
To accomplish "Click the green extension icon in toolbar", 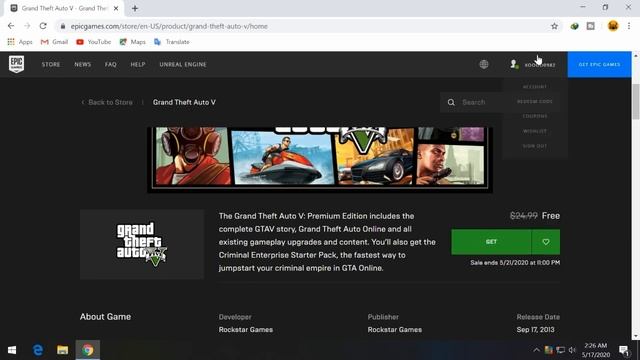I will point(574,26).
